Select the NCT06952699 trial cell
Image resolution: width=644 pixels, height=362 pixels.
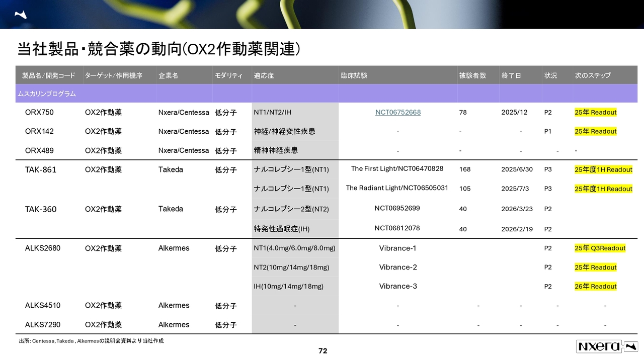point(397,208)
